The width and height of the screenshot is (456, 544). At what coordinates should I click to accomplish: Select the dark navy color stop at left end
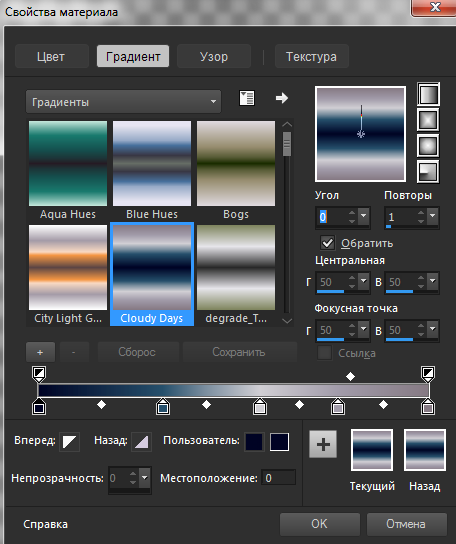tap(39, 407)
